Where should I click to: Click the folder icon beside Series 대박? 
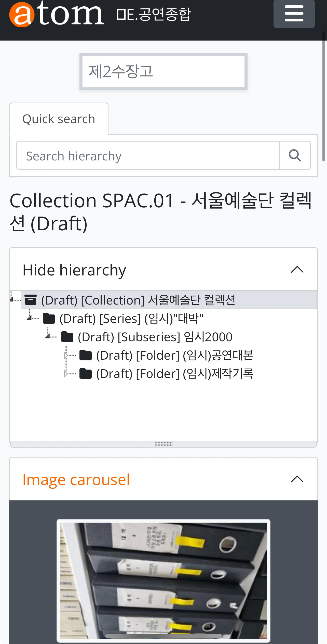pos(49,319)
